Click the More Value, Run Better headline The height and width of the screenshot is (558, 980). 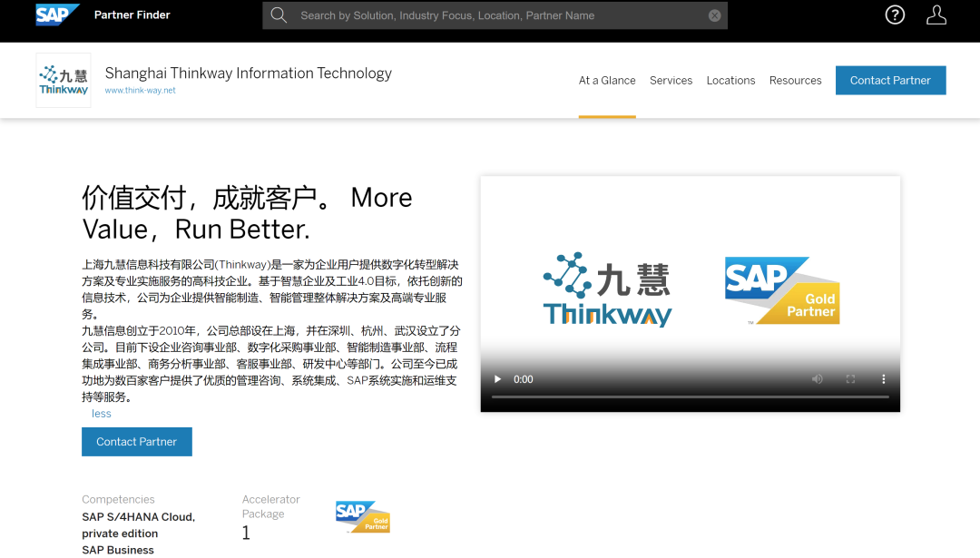coord(247,214)
